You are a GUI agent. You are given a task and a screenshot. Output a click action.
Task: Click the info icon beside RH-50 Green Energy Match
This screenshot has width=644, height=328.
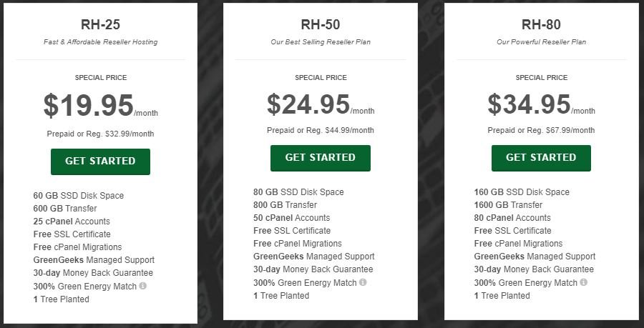point(363,282)
